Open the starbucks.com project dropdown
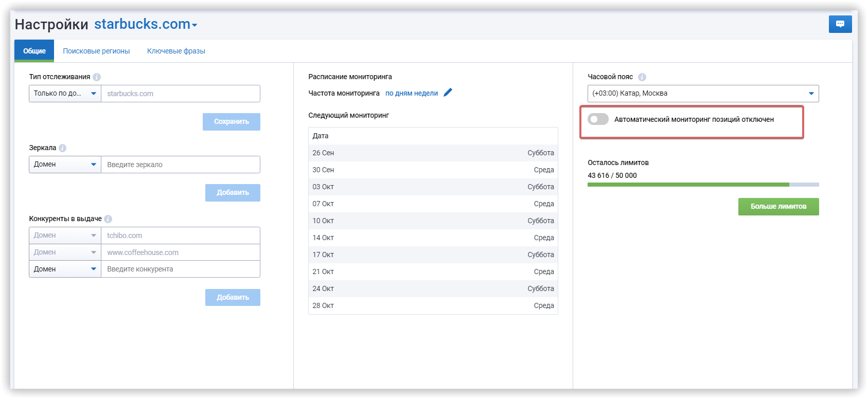Image resolution: width=868 pixels, height=399 pixels. click(146, 24)
